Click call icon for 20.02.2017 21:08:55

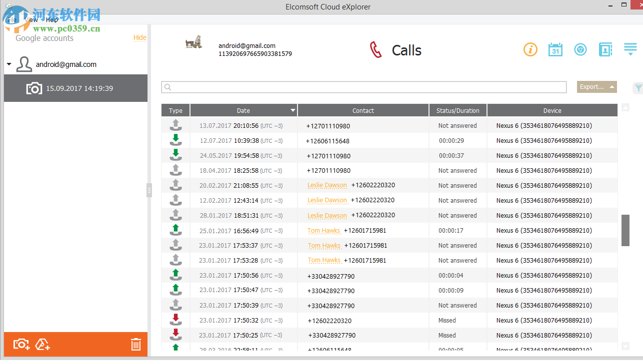click(175, 185)
